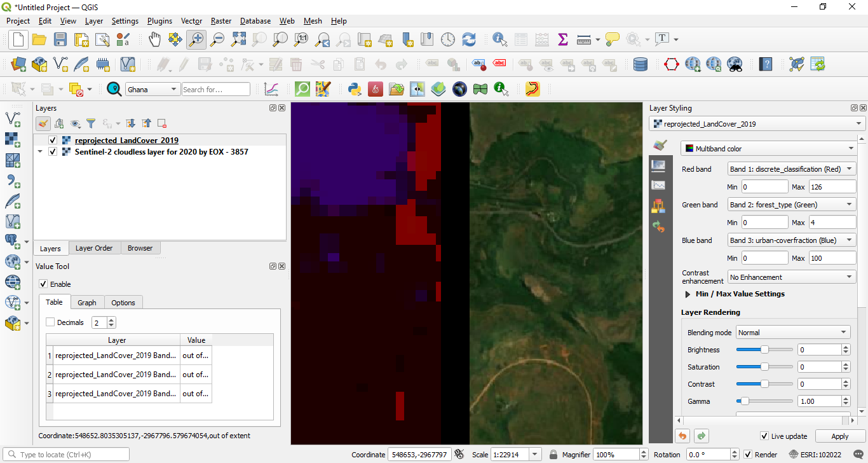Open the Green band forest_type dropdown
Screen dimensions: 868x463
coord(792,205)
